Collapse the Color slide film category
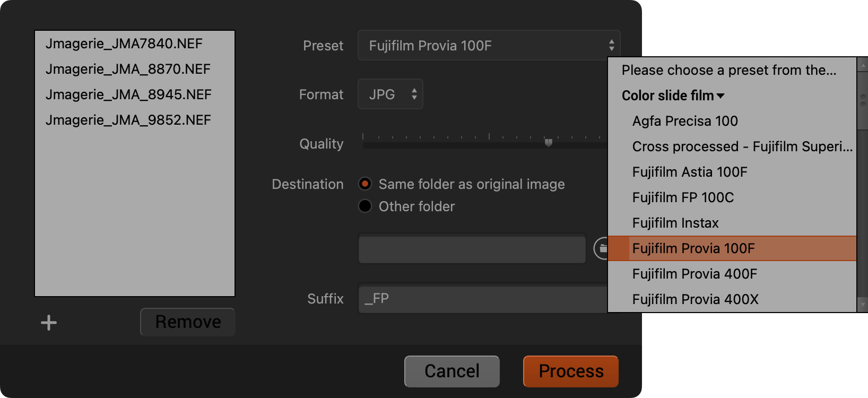The image size is (868, 398). [x=673, y=96]
